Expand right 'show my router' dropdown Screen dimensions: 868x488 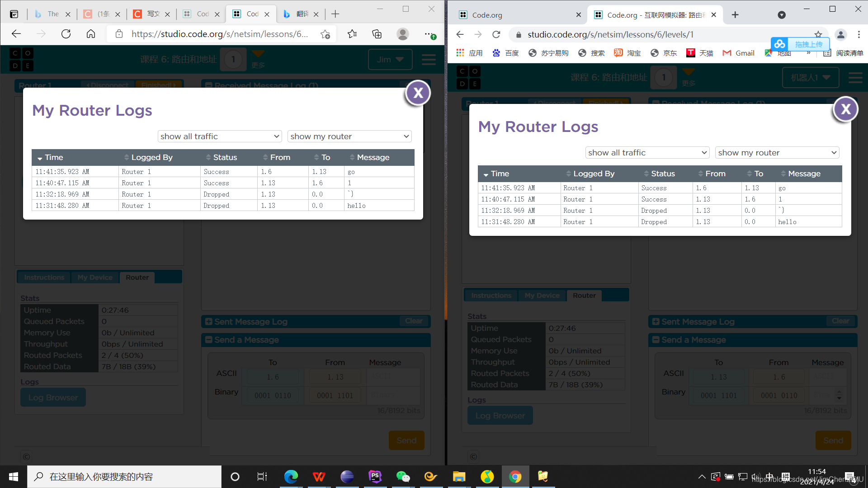[777, 153]
